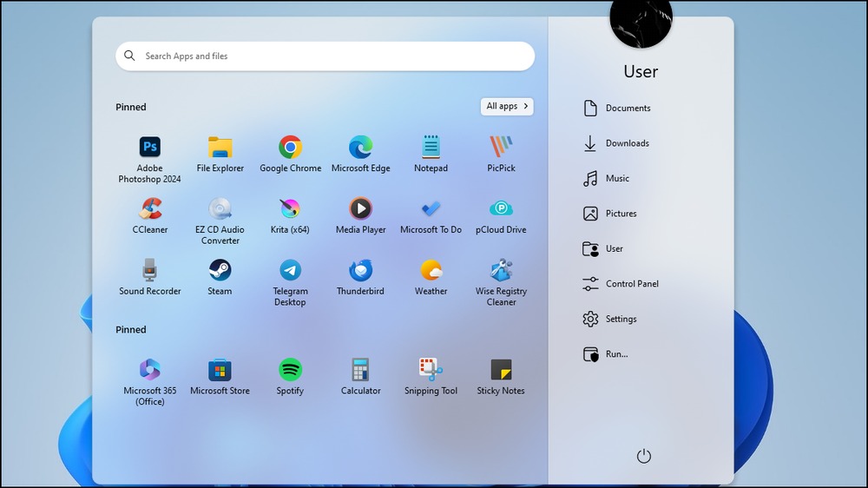The height and width of the screenshot is (488, 868).
Task: Launch Thunderbird mail app
Action: [x=360, y=278]
